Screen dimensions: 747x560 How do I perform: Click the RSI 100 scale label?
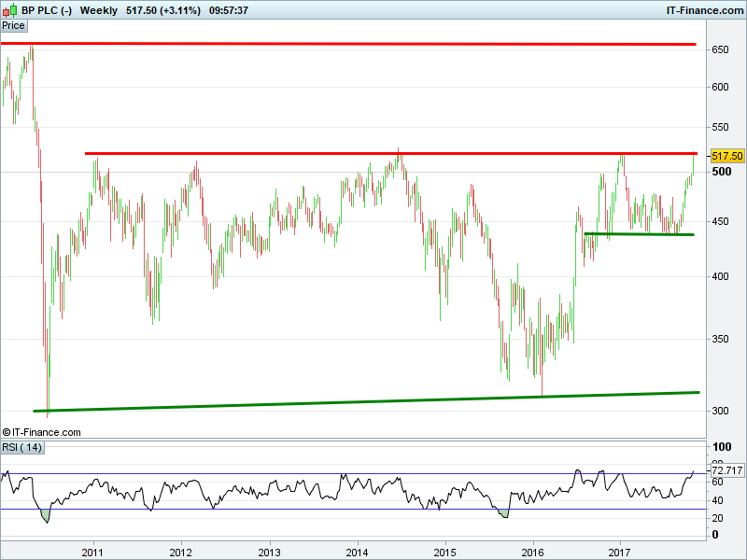point(722,447)
